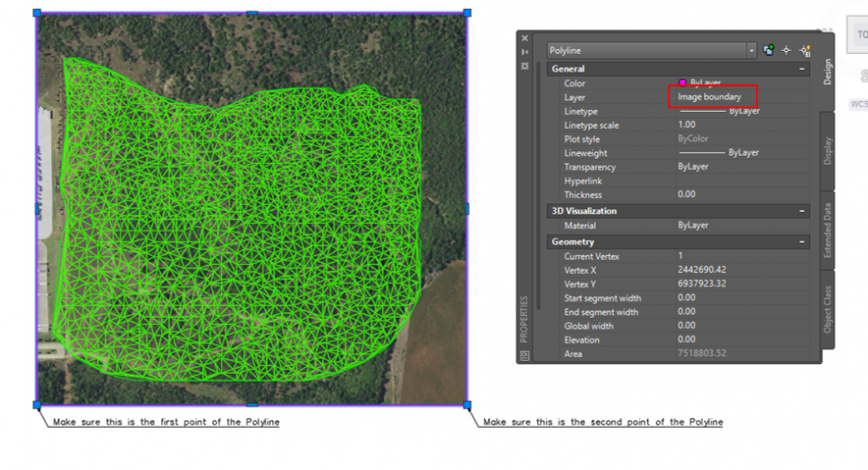
Task: Click the bottom-left polyline grip
Action: pos(37,405)
